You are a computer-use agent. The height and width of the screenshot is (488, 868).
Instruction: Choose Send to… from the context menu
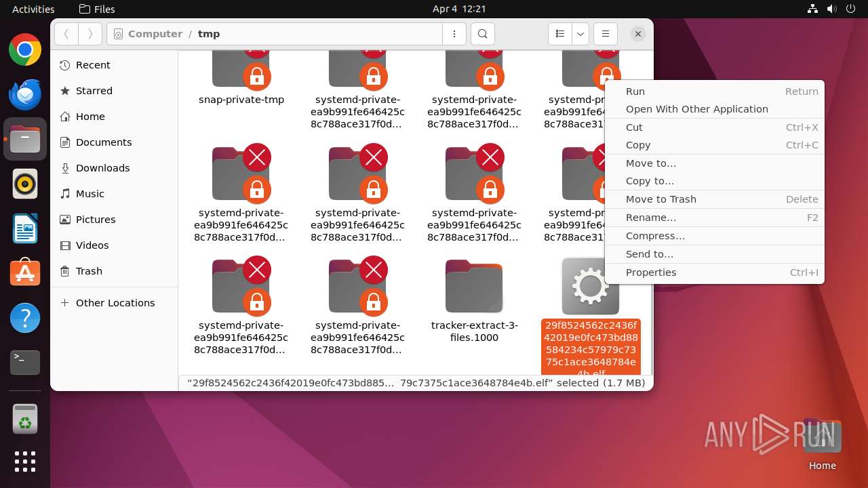tap(715, 254)
